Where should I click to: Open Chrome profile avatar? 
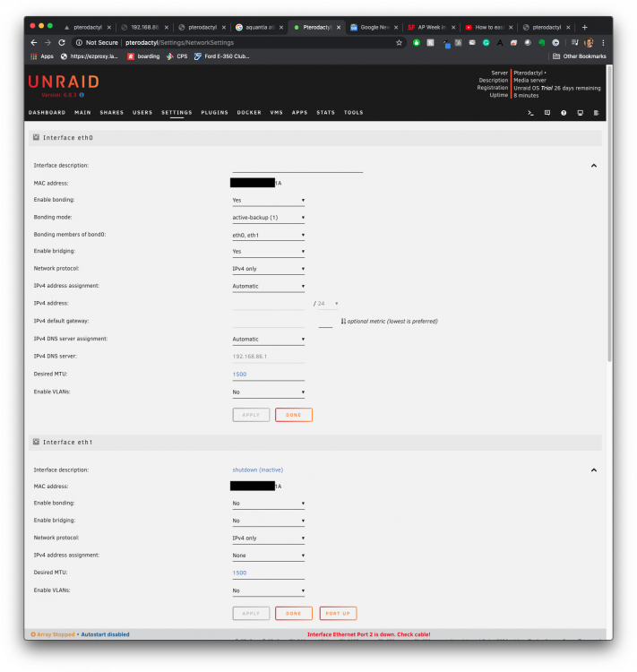tap(589, 42)
